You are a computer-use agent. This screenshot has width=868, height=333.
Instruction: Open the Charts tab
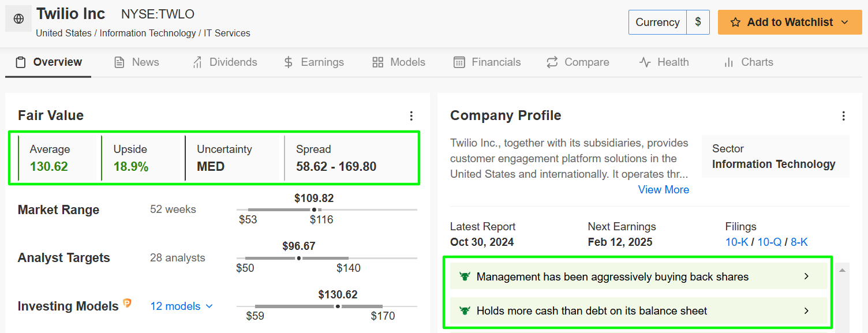point(749,62)
